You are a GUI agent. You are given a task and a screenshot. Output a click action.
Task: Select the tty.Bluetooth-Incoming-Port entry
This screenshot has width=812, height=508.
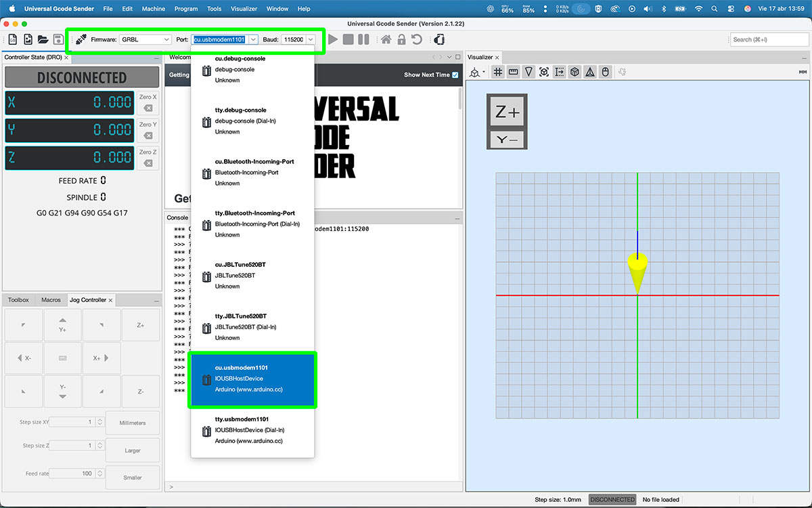252,224
